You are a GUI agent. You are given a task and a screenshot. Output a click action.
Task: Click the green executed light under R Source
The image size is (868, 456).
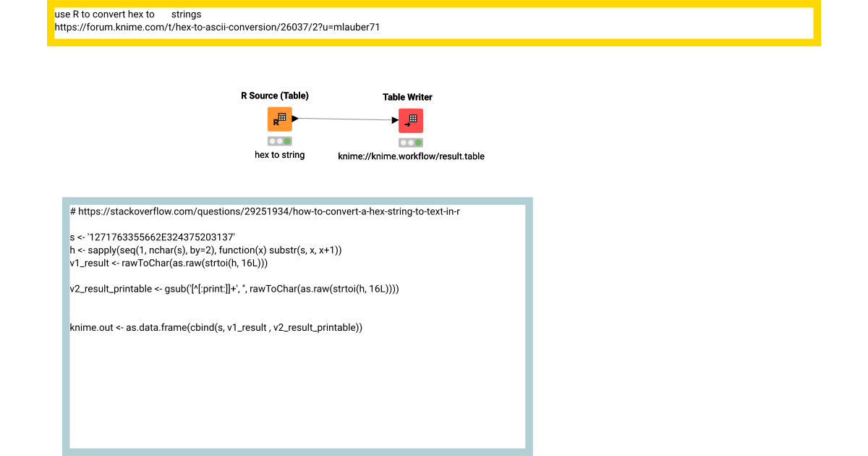287,141
